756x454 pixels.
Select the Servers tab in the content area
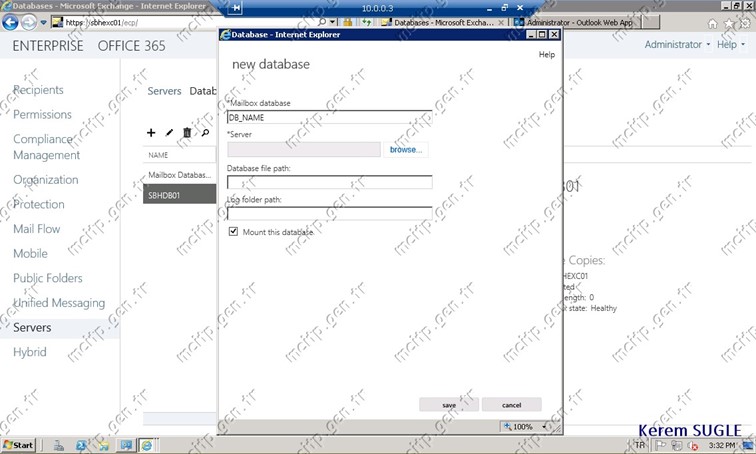tap(164, 91)
